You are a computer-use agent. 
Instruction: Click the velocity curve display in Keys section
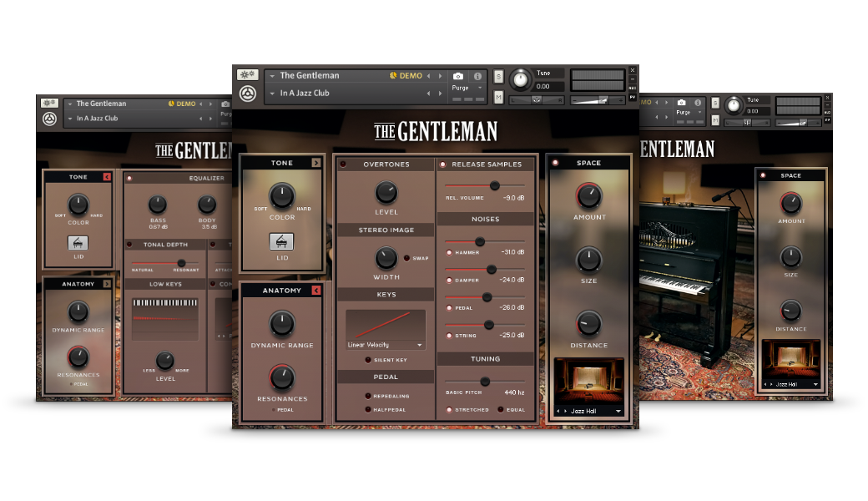(386, 325)
